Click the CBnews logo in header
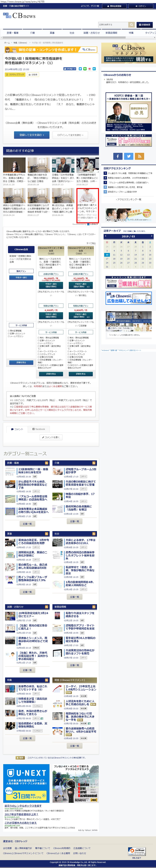156x868 pixels. click(x=19, y=15)
